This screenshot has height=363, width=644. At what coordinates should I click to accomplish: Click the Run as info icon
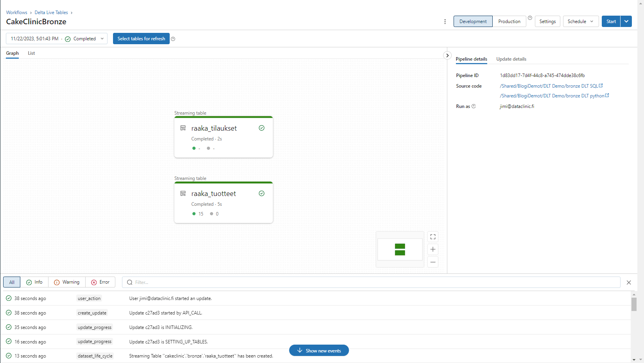point(474,106)
